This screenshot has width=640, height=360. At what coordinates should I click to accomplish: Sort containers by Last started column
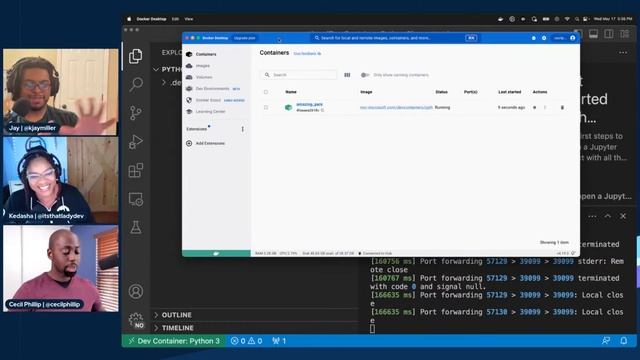point(509,92)
